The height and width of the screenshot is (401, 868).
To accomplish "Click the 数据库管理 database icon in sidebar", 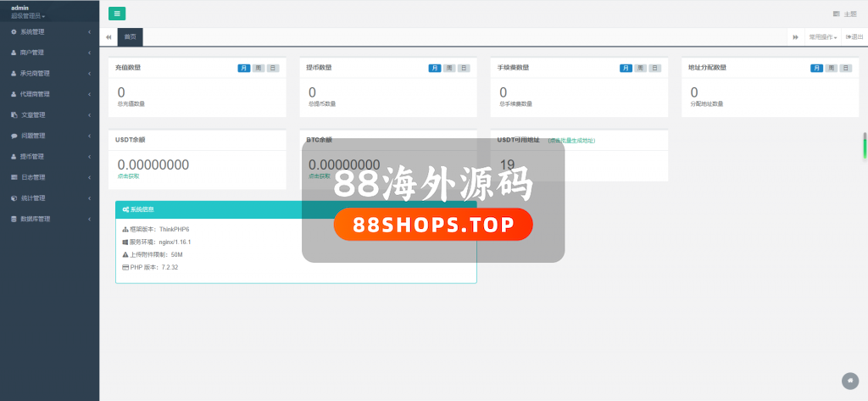I will 14,219.
